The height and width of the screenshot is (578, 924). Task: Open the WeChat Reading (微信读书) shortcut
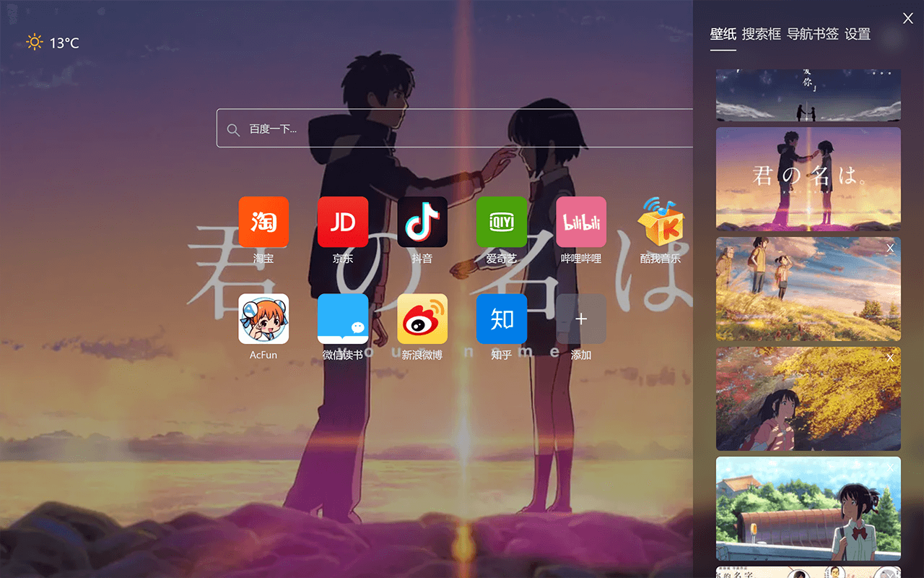343,319
